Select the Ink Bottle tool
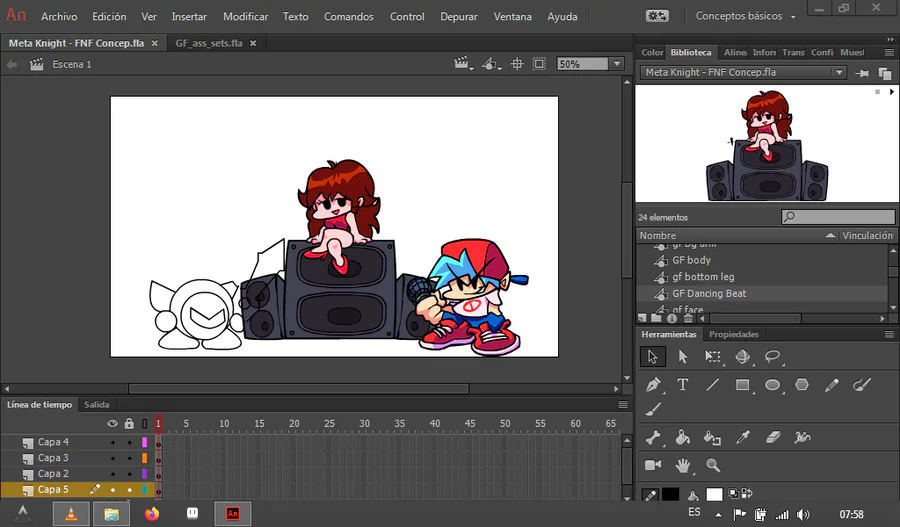Screen dimensions: 900x527 (x=712, y=437)
